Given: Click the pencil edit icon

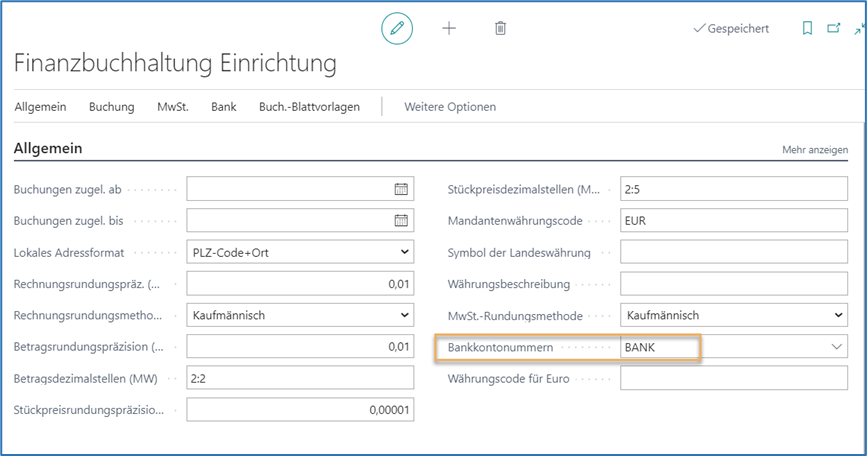Looking at the screenshot, I should coord(397,29).
